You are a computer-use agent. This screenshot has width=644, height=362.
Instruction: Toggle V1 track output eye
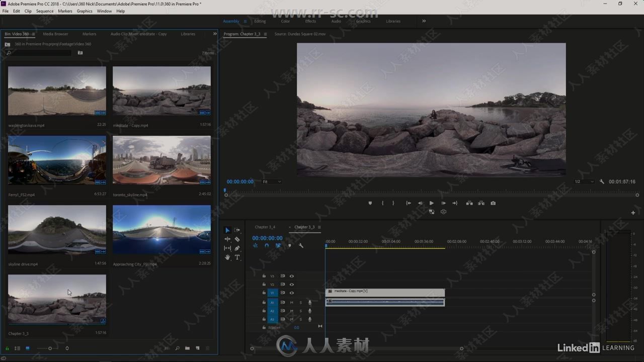291,293
